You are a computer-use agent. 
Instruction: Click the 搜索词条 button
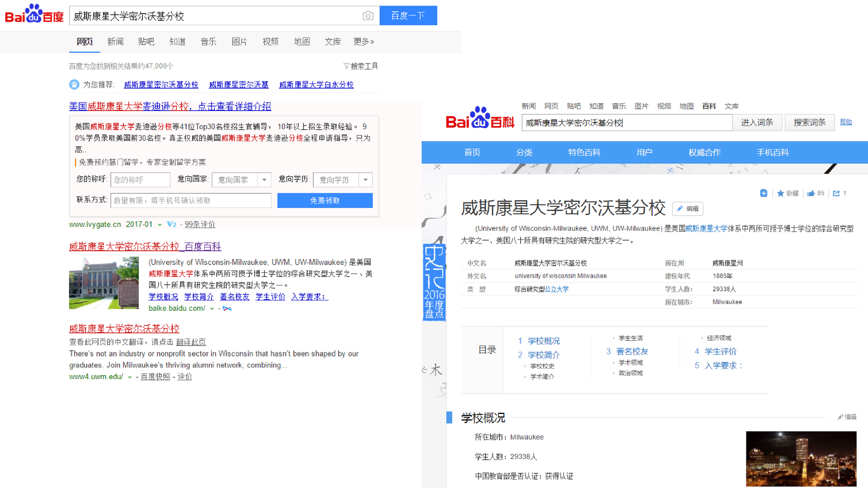tap(810, 122)
